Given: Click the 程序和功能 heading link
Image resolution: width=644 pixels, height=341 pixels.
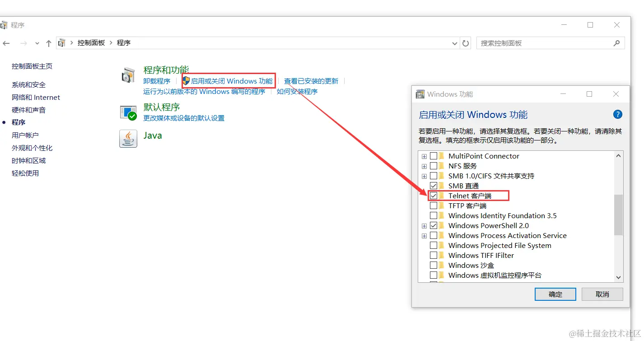Looking at the screenshot, I should pyautogui.click(x=166, y=70).
